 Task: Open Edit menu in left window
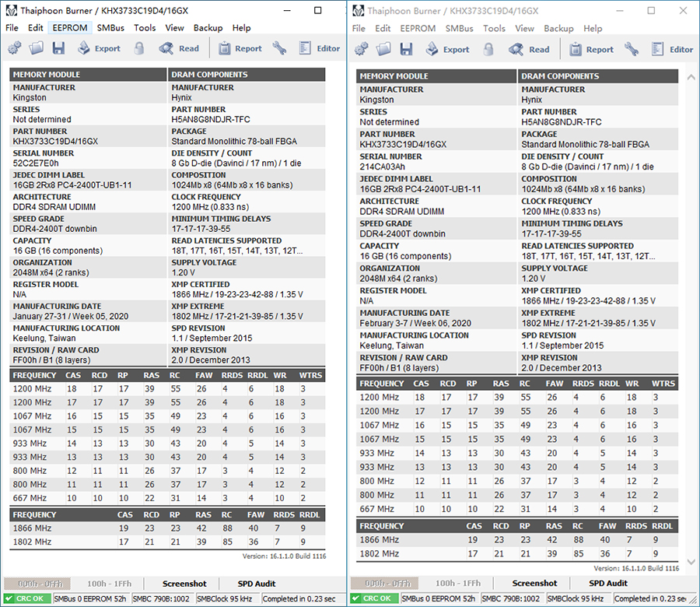pos(35,28)
